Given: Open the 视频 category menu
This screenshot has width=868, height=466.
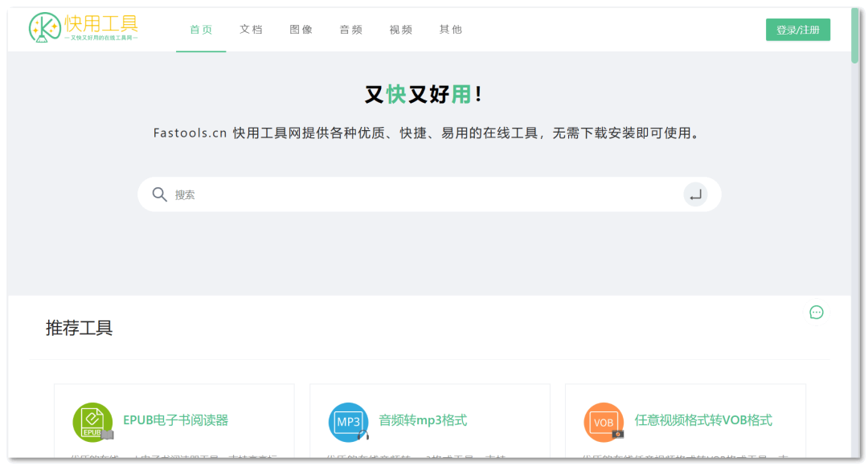Looking at the screenshot, I should pyautogui.click(x=400, y=29).
